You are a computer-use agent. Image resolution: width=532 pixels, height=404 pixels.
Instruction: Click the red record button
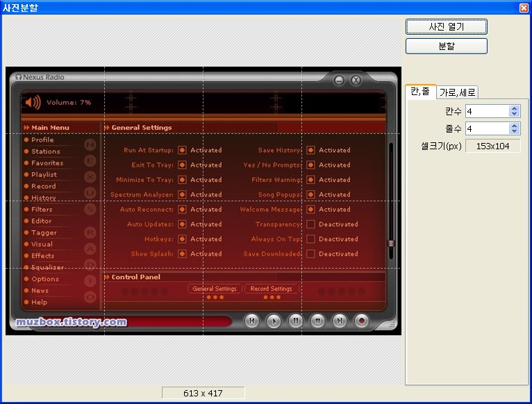361,321
